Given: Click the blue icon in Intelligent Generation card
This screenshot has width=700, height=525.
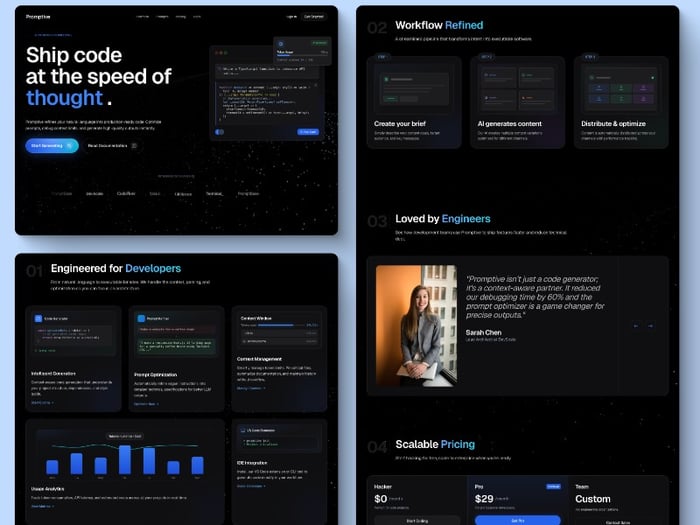Looking at the screenshot, I should pos(38,318).
